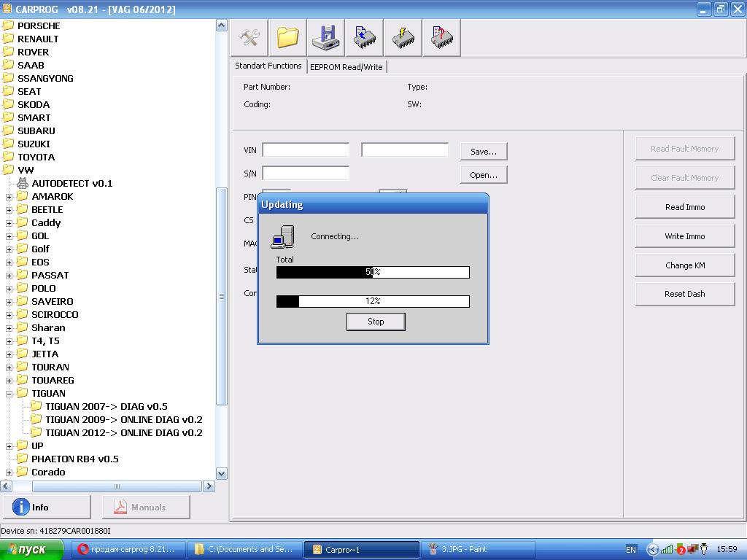Click the first VIN input field
The image size is (747, 560).
(306, 150)
